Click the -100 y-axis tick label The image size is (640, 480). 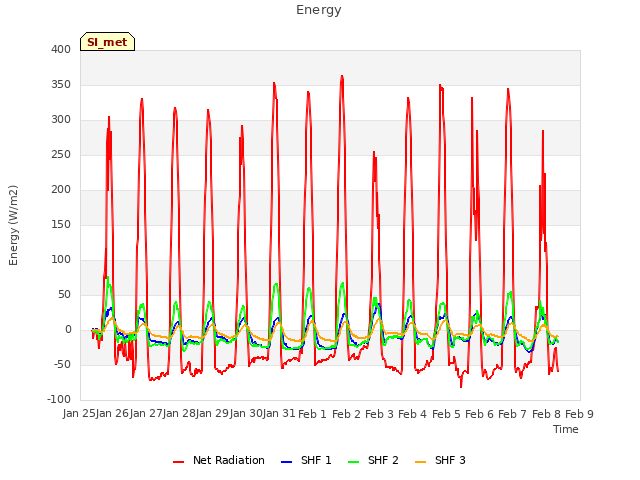59,400
